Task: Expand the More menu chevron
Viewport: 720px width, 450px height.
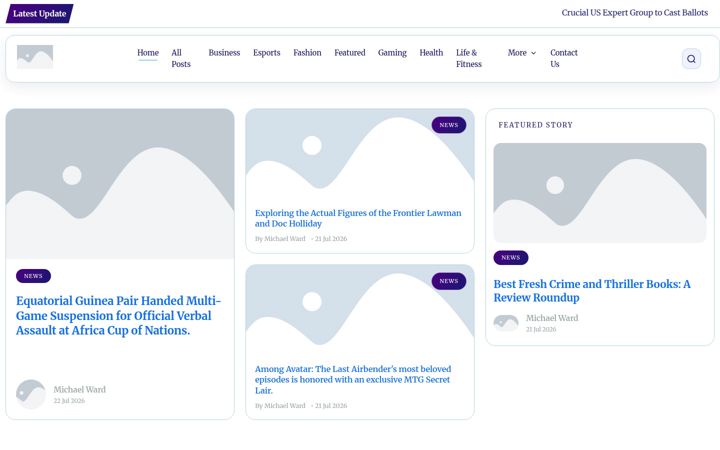Action: (534, 53)
